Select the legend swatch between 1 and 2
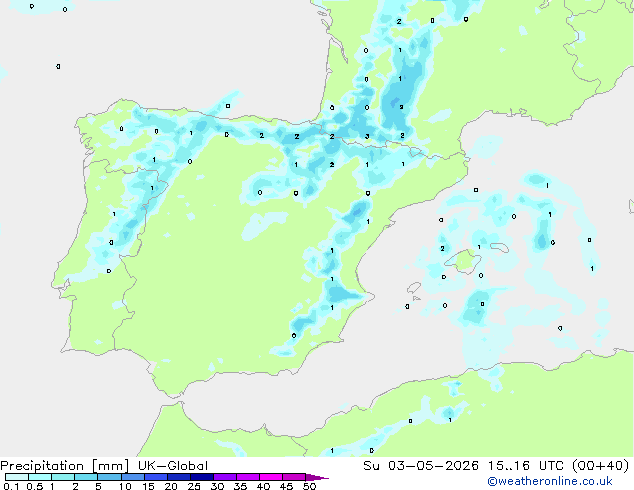The width and height of the screenshot is (634, 490). tap(63, 477)
